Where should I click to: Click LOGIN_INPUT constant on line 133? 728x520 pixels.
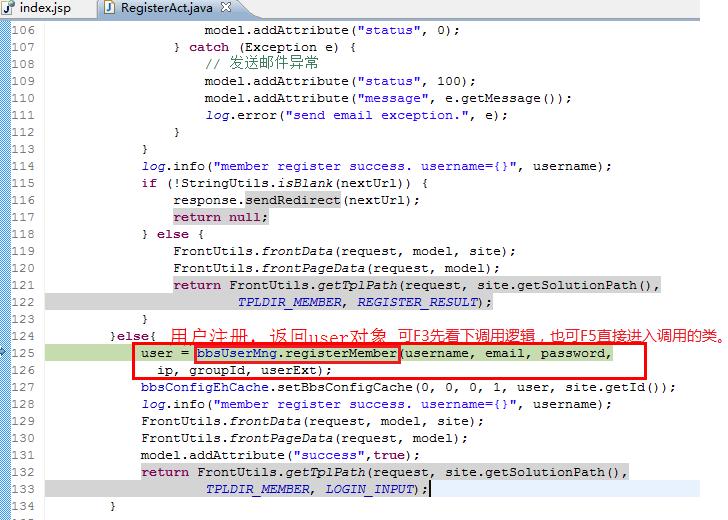[369, 489]
